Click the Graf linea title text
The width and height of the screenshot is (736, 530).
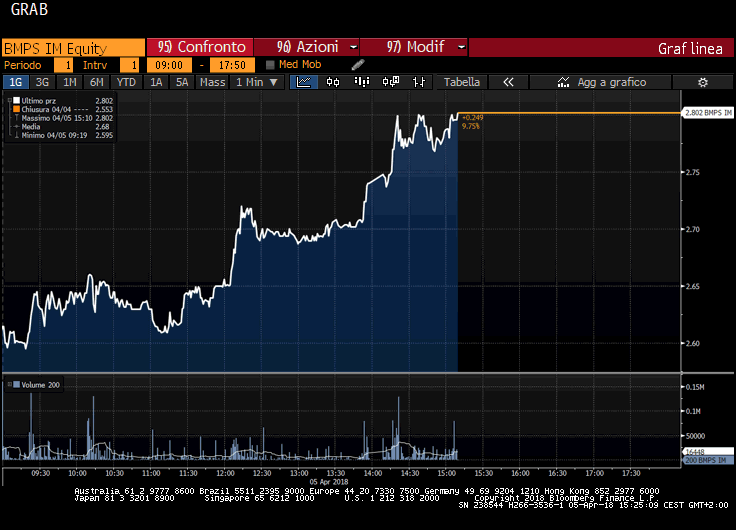pos(690,48)
